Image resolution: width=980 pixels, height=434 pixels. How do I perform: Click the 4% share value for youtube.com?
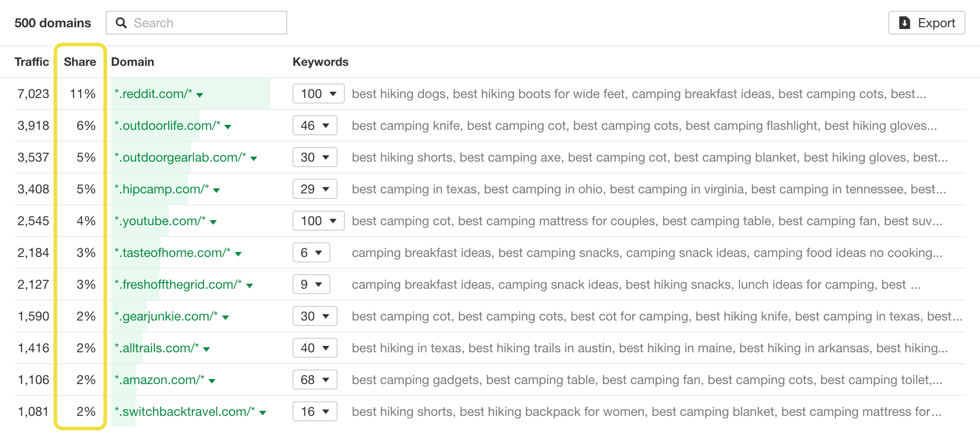point(86,221)
